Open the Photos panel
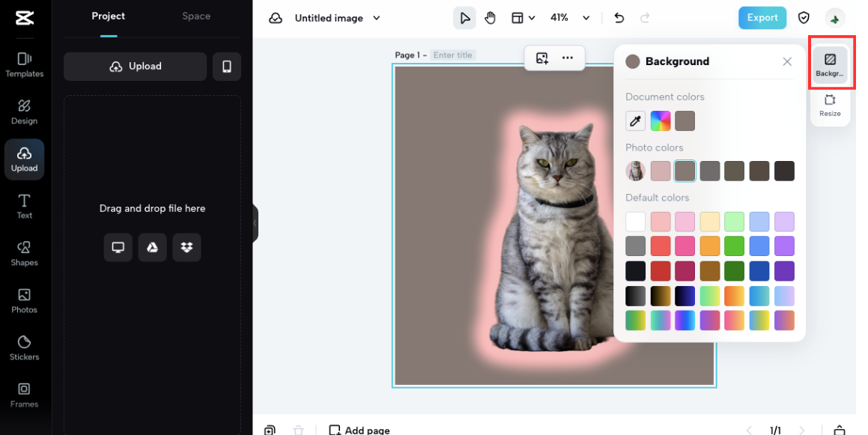This screenshot has height=435, width=868. click(x=25, y=301)
